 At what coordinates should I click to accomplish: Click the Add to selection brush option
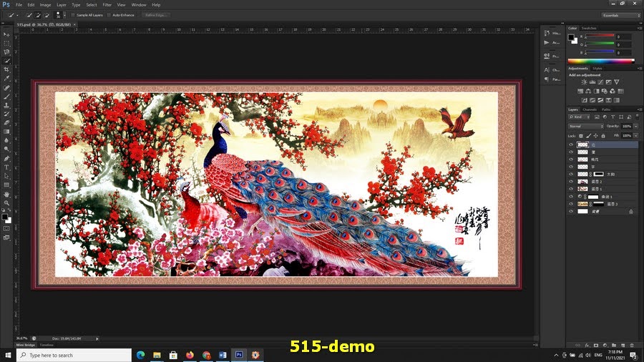[x=38, y=15]
